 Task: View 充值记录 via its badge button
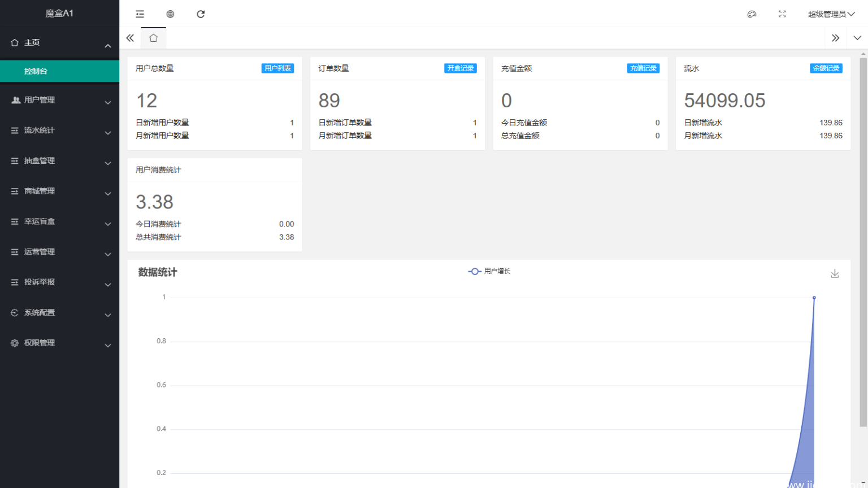click(644, 68)
